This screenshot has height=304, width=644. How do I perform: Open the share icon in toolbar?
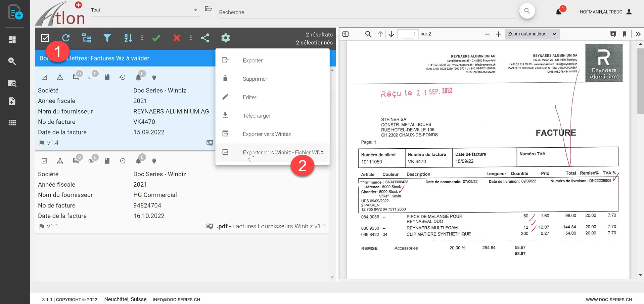(x=205, y=38)
